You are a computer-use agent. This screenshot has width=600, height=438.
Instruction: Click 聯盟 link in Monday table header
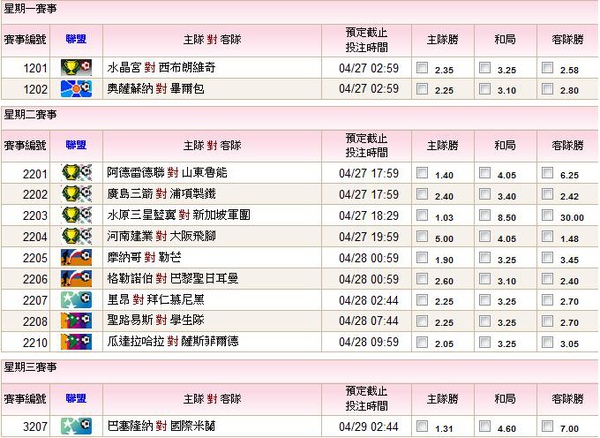click(x=76, y=39)
